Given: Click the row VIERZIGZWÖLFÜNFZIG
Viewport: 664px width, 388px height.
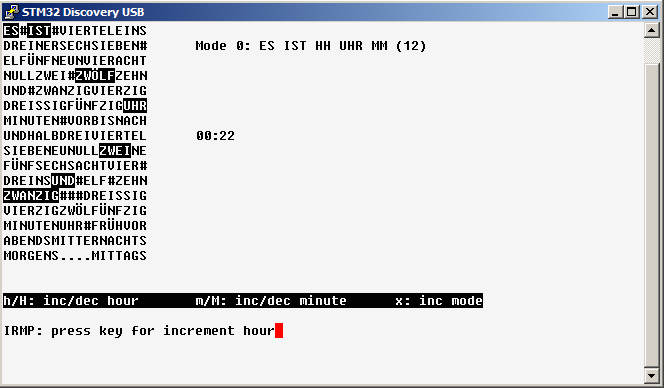Looking at the screenshot, I should click(x=75, y=211).
